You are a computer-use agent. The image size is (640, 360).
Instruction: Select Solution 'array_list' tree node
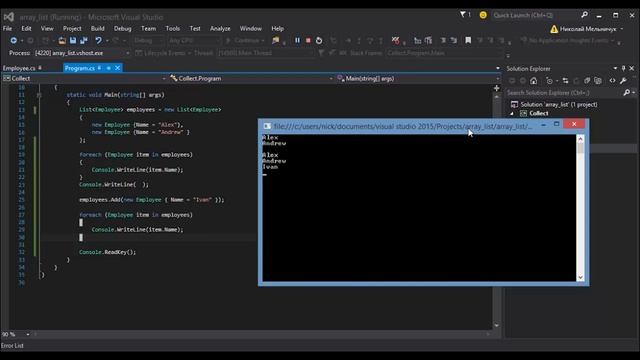555,104
